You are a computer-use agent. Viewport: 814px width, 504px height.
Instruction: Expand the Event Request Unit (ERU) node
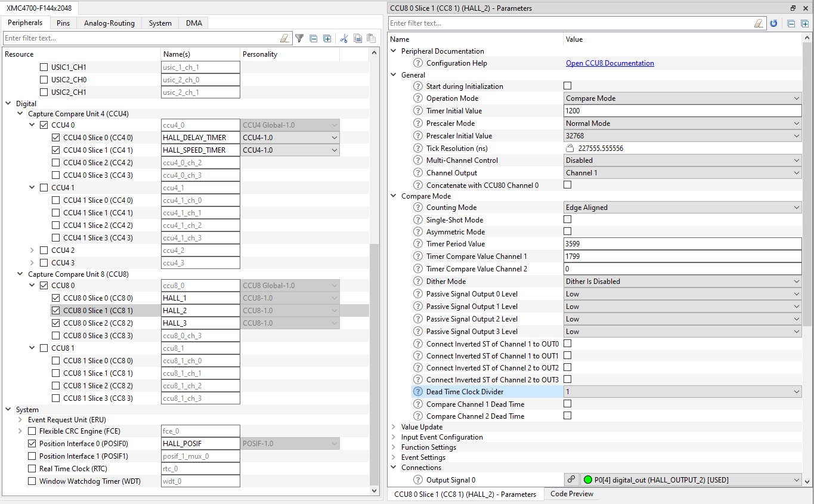tap(21, 420)
